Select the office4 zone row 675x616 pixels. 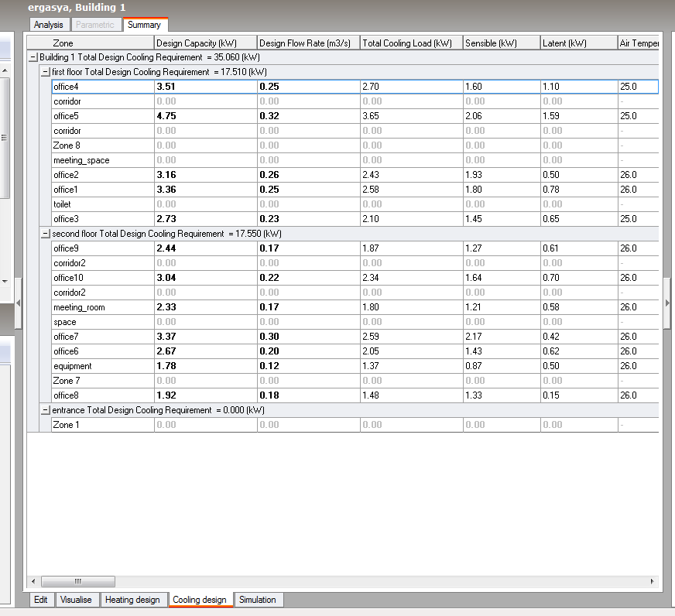pos(355,87)
